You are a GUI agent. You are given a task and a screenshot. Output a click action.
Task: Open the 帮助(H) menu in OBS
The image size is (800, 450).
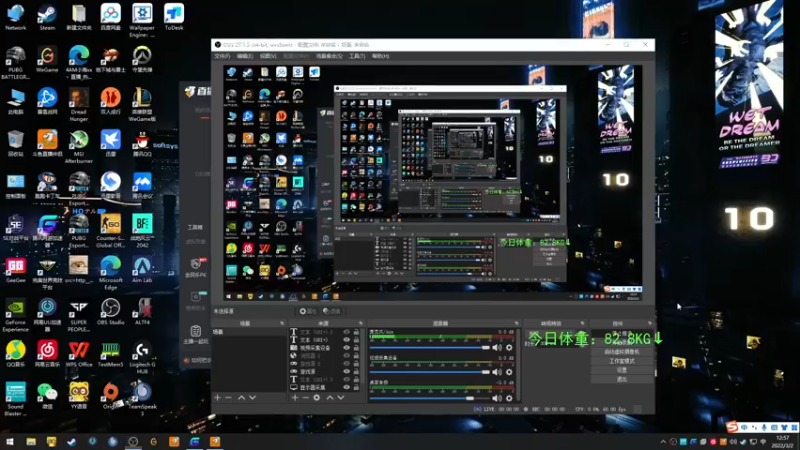click(380, 56)
